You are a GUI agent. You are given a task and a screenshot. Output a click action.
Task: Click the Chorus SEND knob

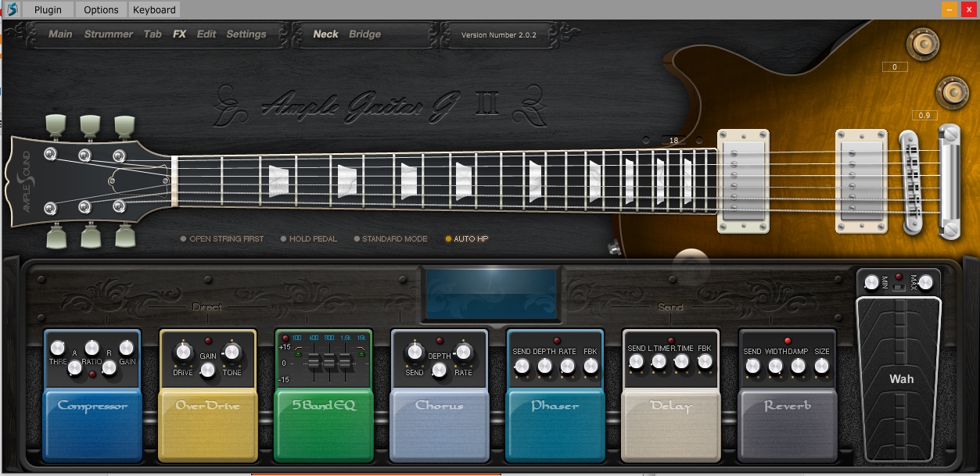pos(415,353)
